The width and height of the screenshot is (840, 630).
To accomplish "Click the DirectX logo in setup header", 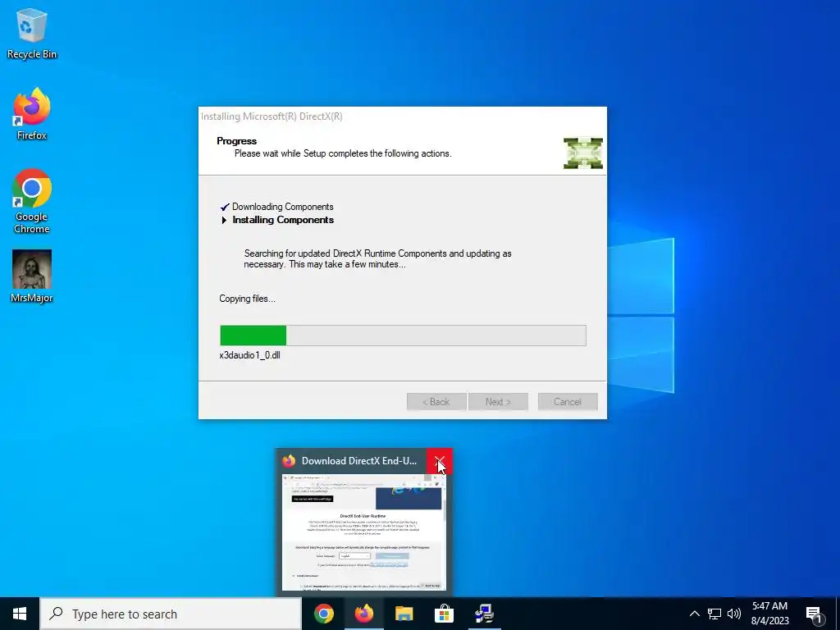I will click(x=583, y=153).
